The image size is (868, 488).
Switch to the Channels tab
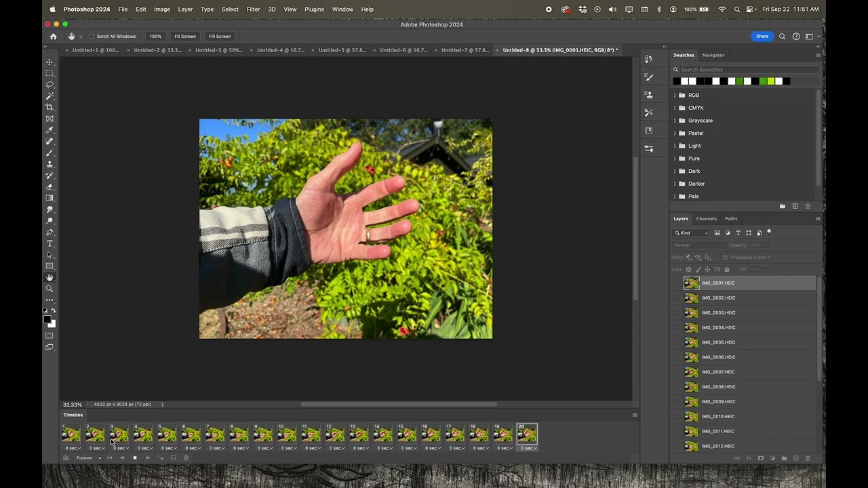click(x=706, y=219)
